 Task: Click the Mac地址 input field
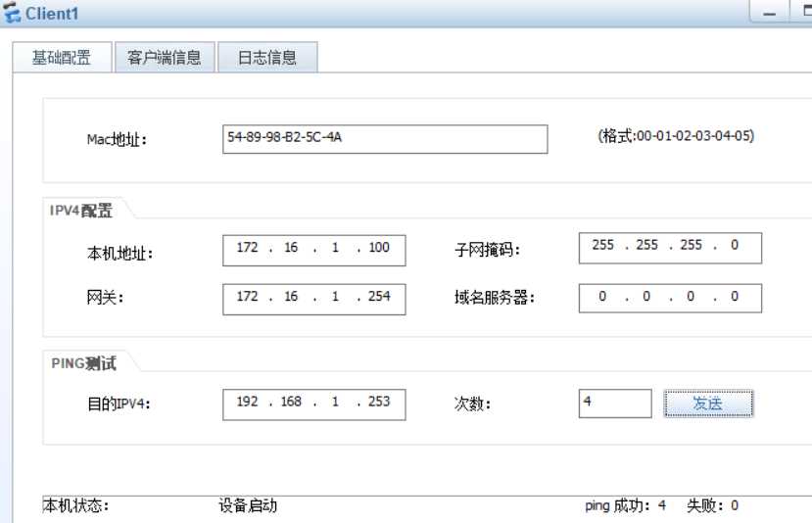385,139
